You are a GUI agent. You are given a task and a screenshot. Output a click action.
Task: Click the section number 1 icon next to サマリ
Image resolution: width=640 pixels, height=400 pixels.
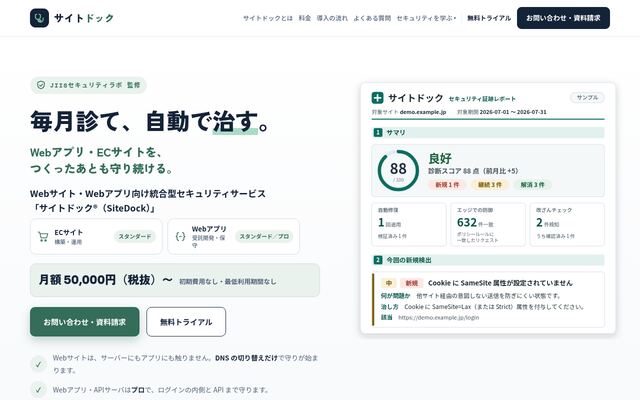tap(378, 133)
